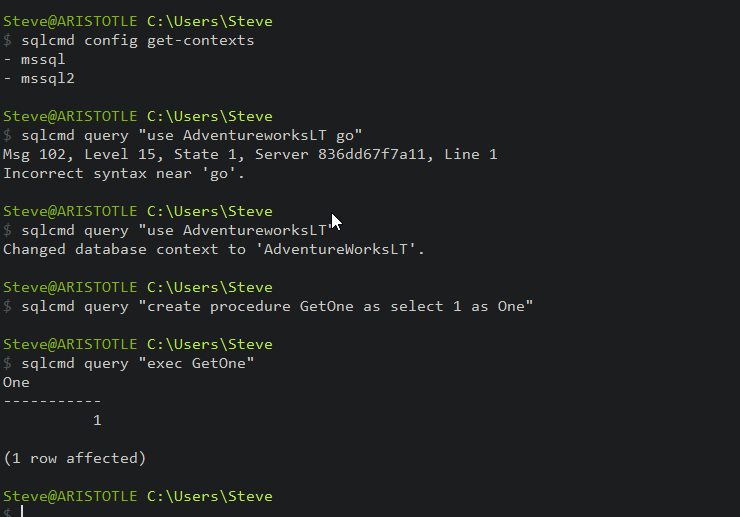
Task: Click the server ID 836dd67f7a11
Action: click(x=372, y=154)
